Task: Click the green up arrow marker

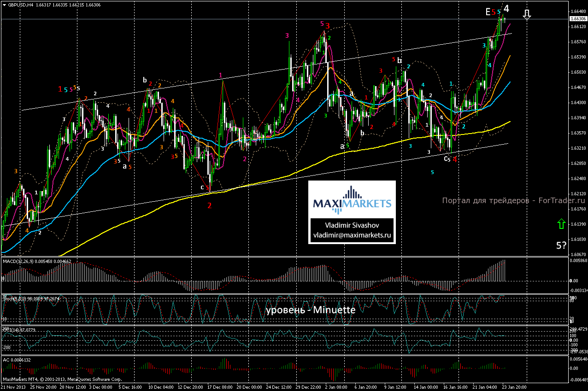Action: (x=561, y=224)
